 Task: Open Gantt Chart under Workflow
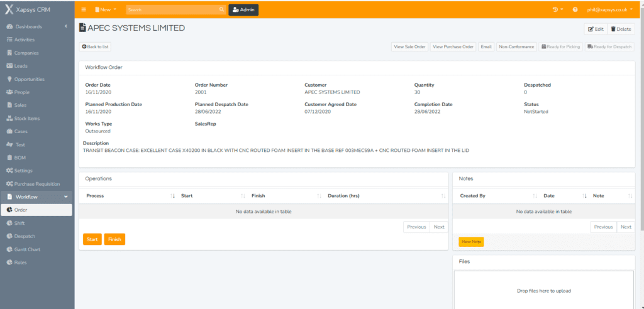coord(27,249)
